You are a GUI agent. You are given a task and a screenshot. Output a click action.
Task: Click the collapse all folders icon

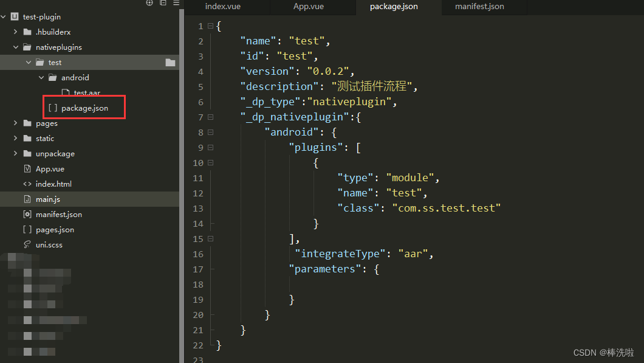point(163,3)
